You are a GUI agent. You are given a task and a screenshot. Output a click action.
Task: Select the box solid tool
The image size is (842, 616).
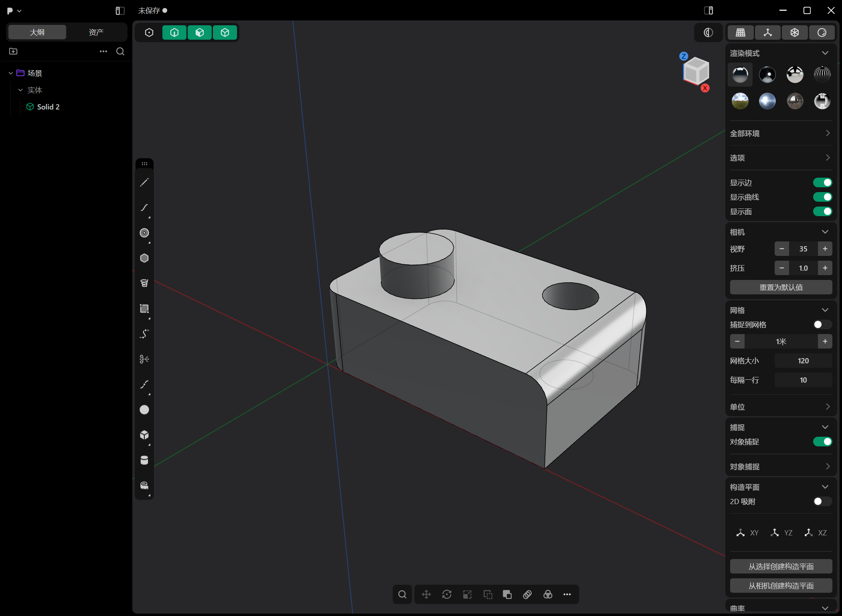point(144,435)
